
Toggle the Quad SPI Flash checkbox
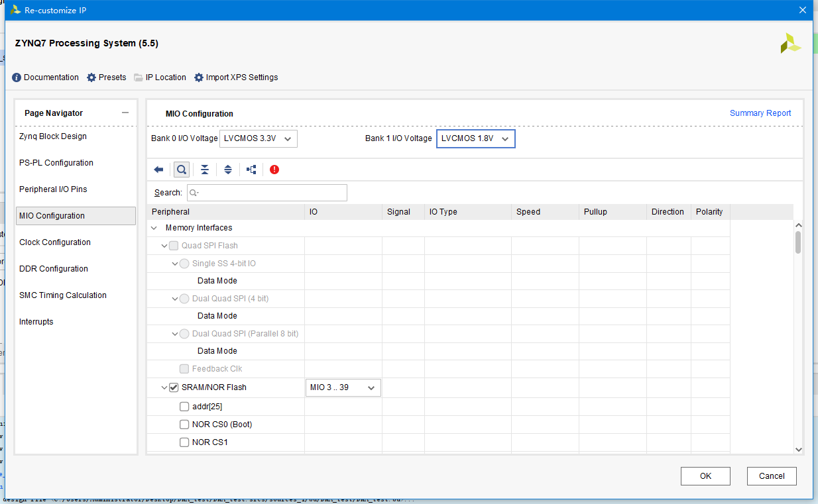point(174,246)
